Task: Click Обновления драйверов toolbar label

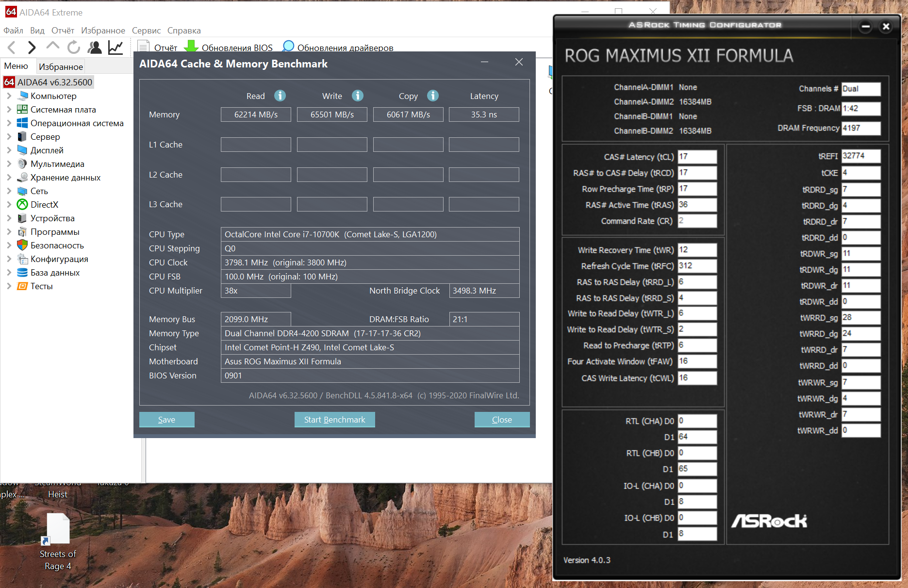Action: [346, 48]
